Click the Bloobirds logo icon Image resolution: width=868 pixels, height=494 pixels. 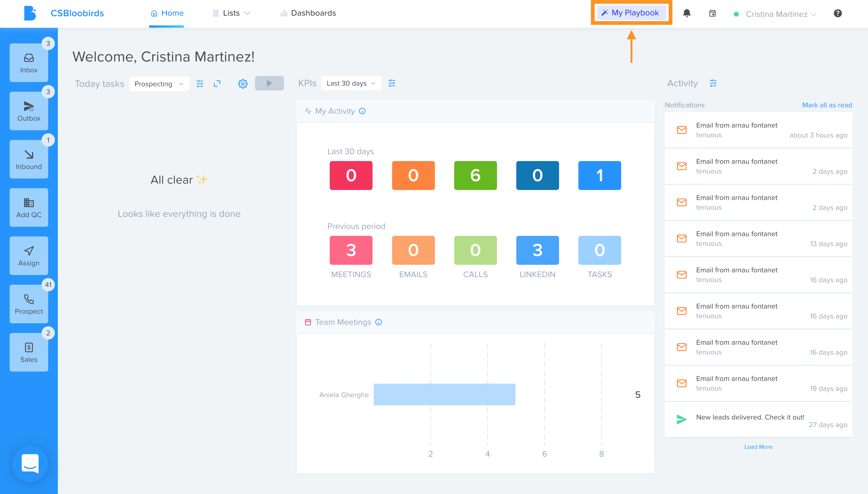(30, 13)
